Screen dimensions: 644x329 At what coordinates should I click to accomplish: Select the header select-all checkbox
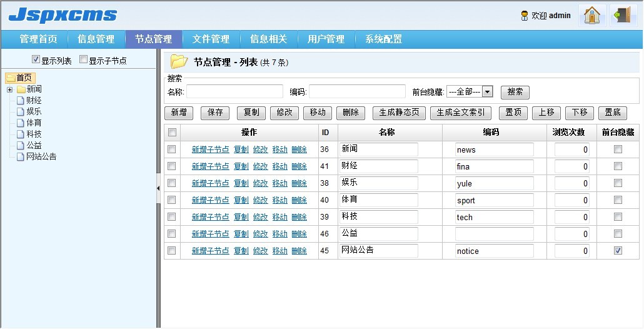point(172,133)
